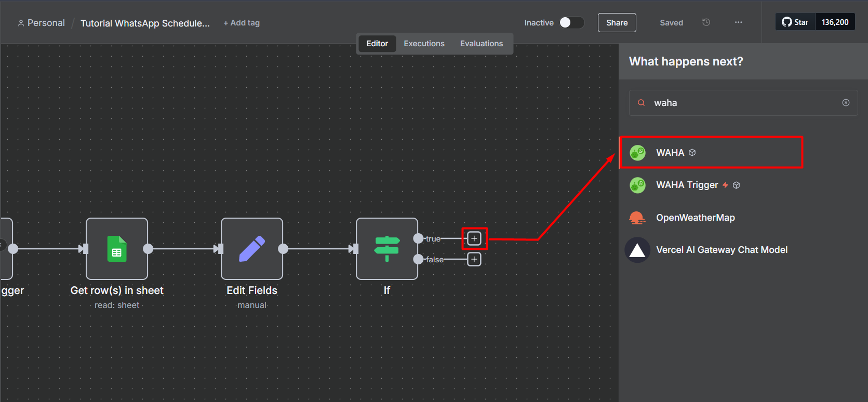Screen dimensions: 868x402
Task: Toggle the workflow Inactive switch
Action: coord(571,22)
